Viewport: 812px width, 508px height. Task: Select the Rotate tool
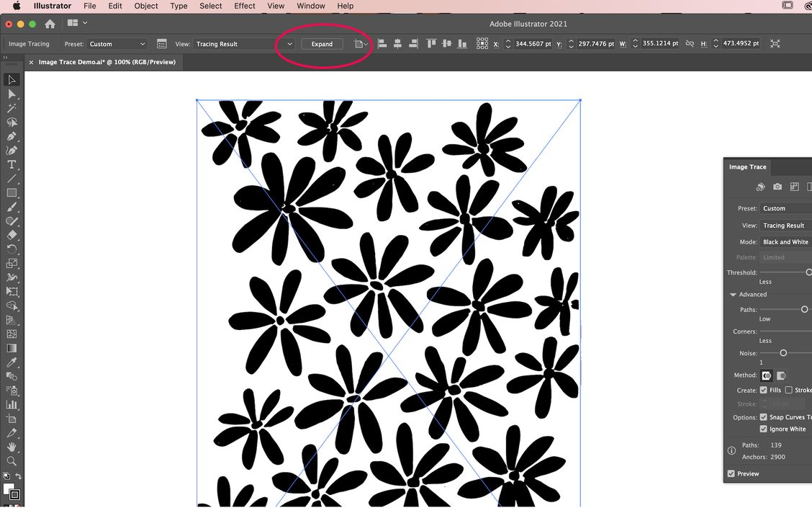tap(12, 249)
